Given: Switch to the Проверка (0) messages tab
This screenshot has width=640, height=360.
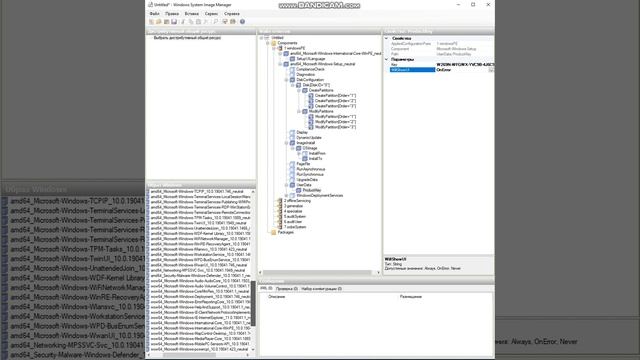Looking at the screenshot, I should click(x=287, y=289).
